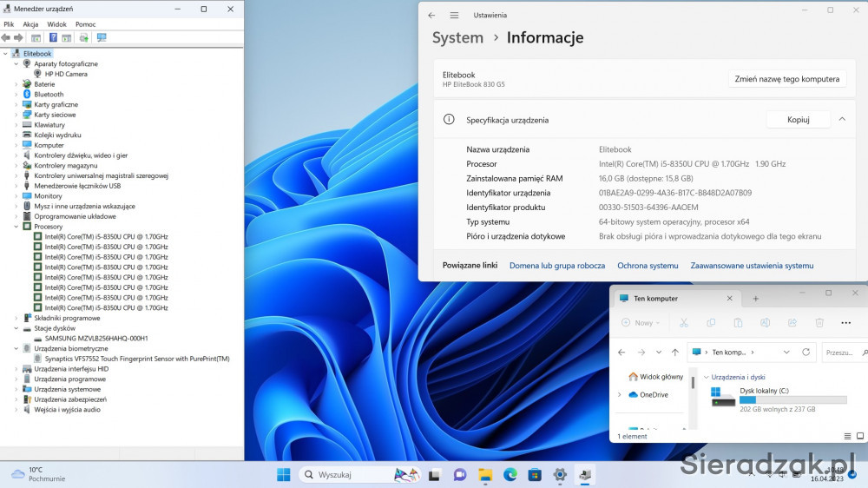
Task: Collapse the Urządzenia i dyski group
Action: (x=706, y=377)
